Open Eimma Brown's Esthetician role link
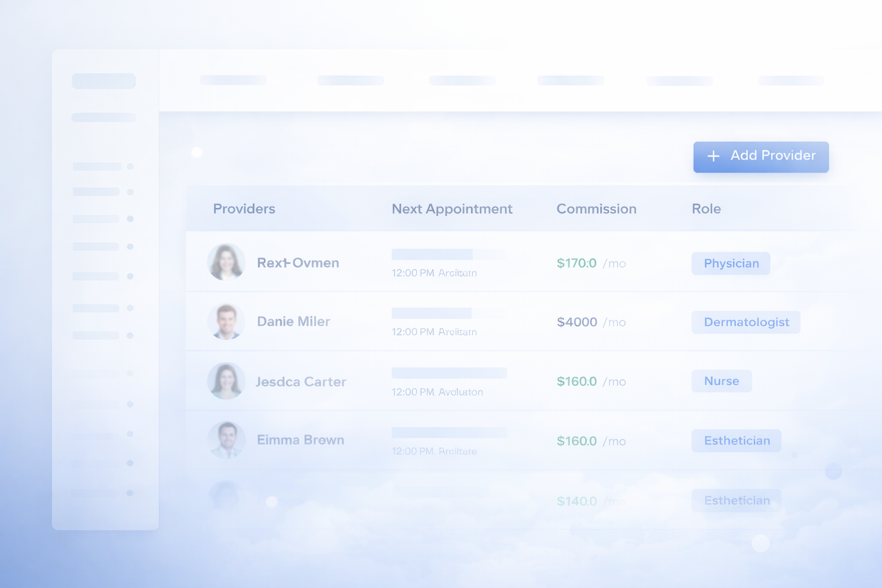The image size is (882, 588). (x=736, y=440)
